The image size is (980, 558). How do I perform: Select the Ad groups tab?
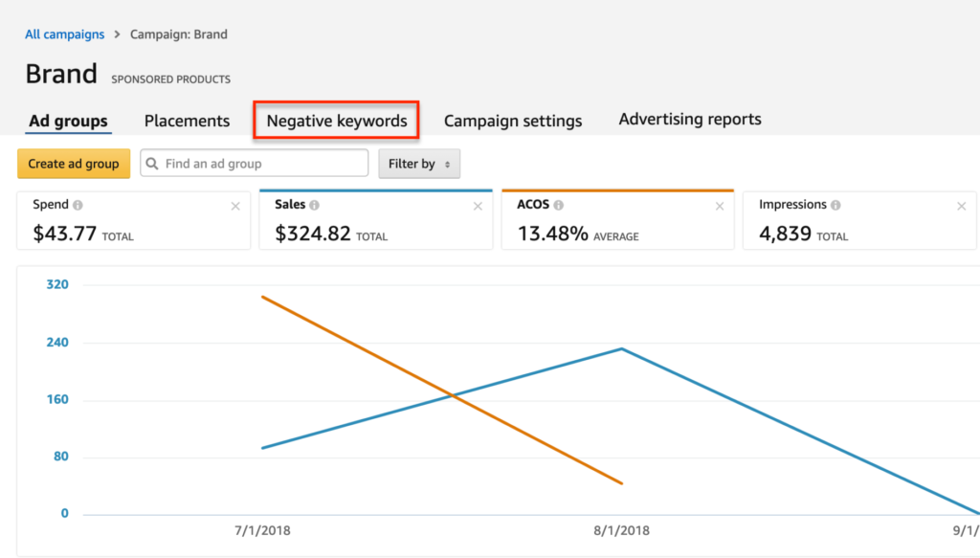coord(68,121)
